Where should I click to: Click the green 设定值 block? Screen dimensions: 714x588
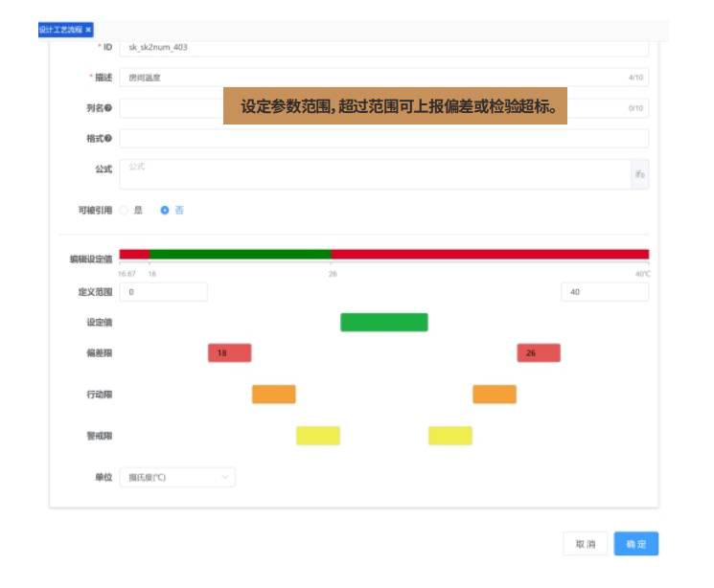pos(383,322)
